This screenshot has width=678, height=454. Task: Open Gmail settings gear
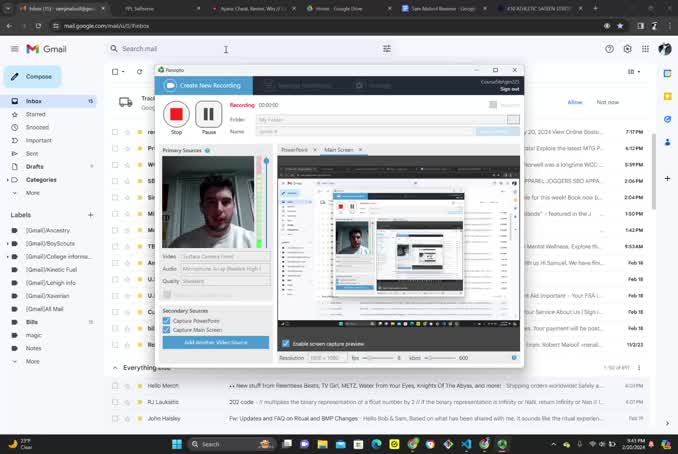628,48
